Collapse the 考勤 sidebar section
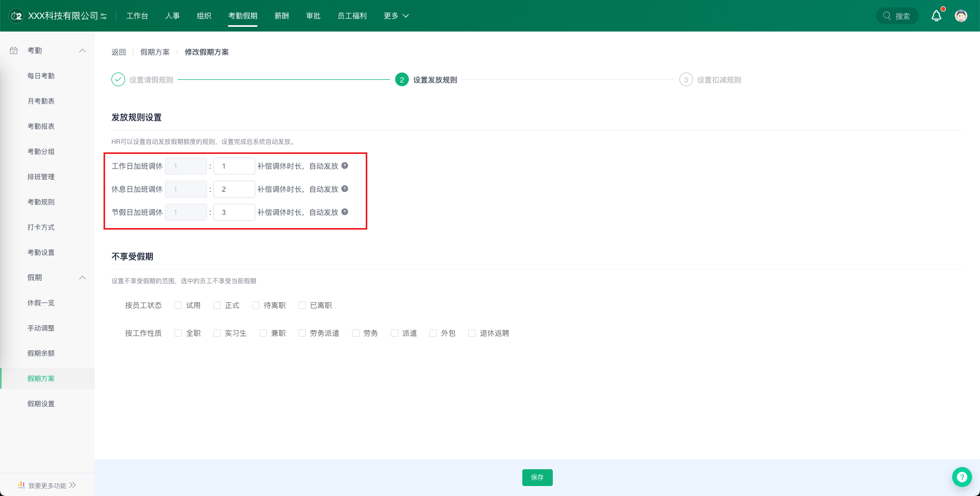 point(82,50)
